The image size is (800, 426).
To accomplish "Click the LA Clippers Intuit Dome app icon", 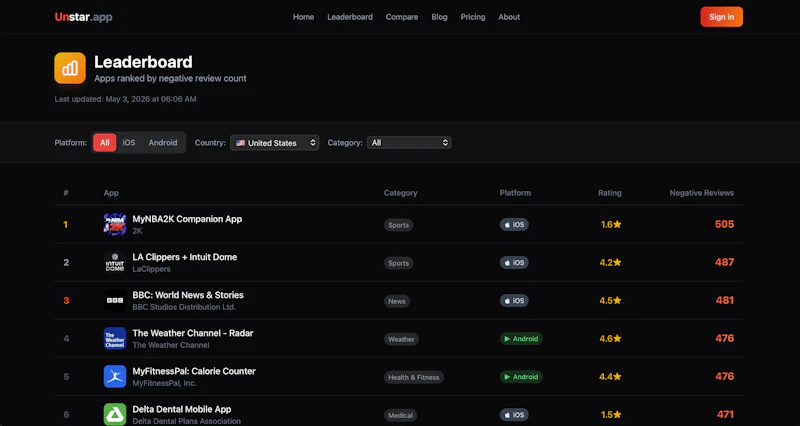I will click(x=115, y=262).
